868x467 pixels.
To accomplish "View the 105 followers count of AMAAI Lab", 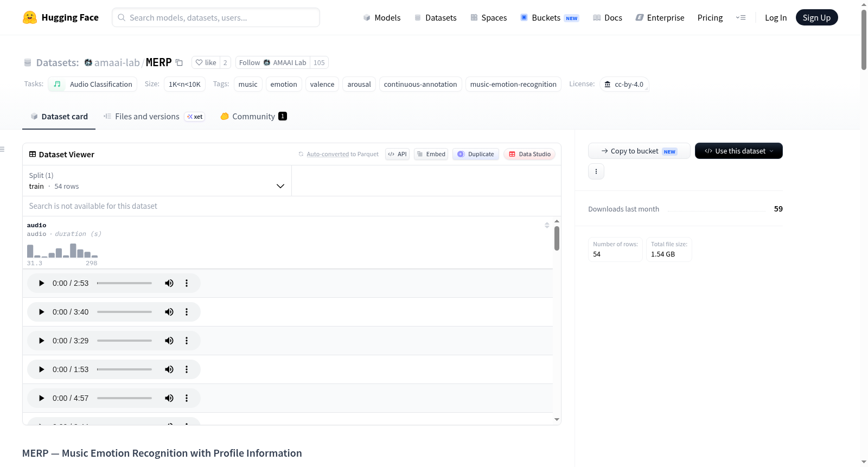I will click(x=319, y=62).
